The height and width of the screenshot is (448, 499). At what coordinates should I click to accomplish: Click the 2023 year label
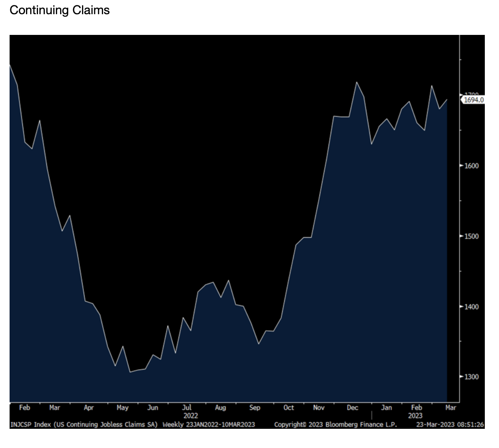tap(415, 416)
